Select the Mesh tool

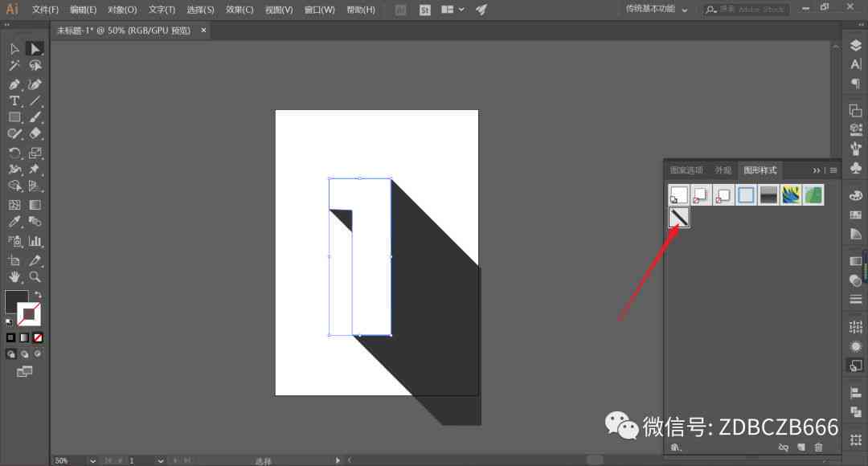pos(14,205)
